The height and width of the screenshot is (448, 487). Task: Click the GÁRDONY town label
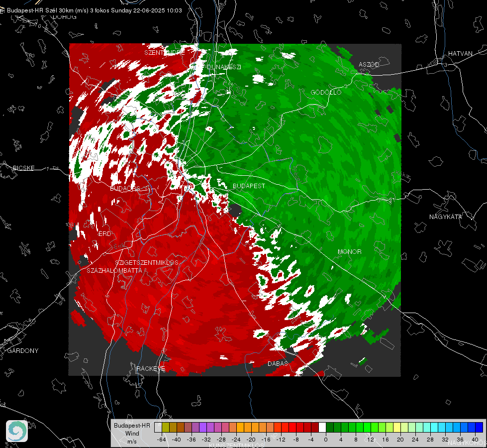(x=23, y=351)
